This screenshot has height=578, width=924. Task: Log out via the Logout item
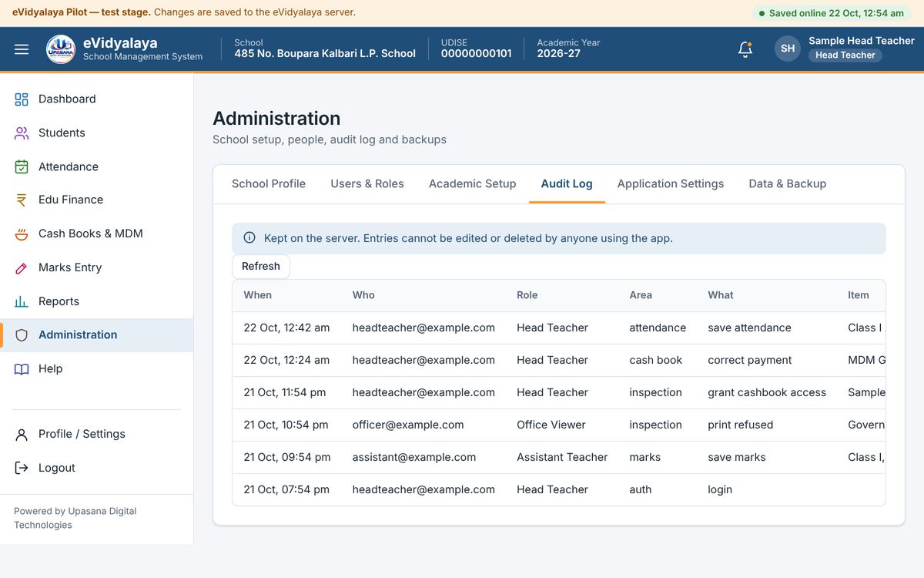(96, 468)
